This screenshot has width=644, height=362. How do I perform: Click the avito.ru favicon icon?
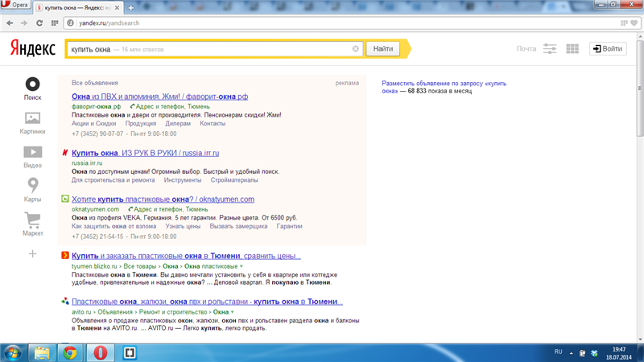click(65, 301)
